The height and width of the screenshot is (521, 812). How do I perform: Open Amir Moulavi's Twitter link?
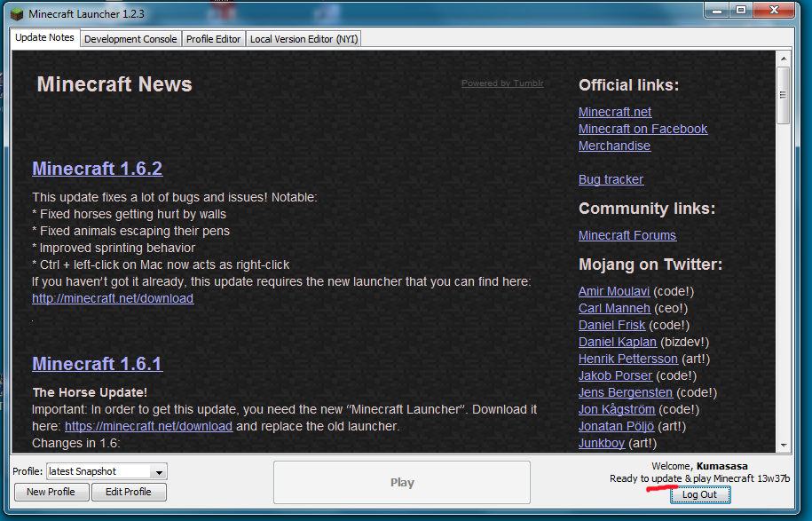click(614, 291)
